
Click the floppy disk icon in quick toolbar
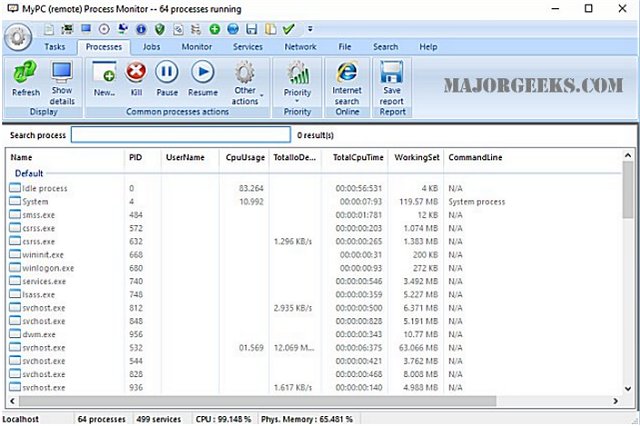coord(251,29)
